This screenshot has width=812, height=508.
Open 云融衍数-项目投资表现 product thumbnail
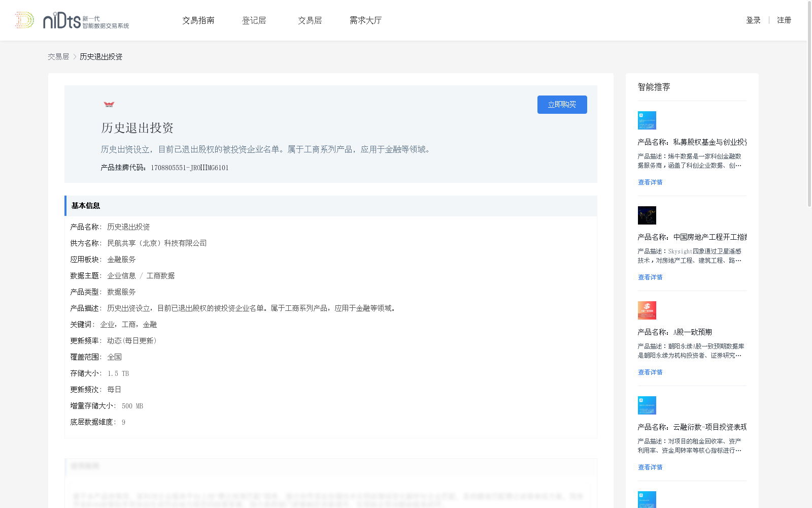pos(647,405)
